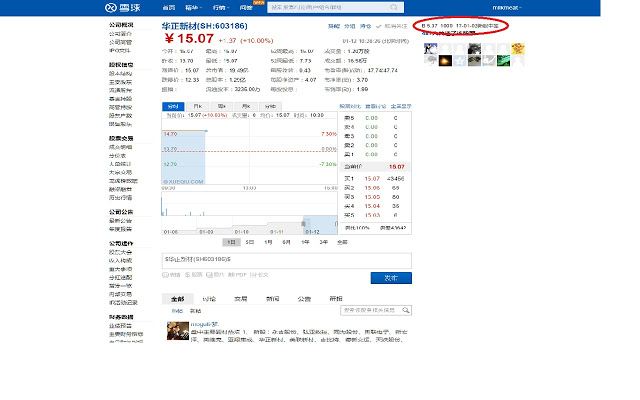Select the 周K chart tab
Viewport: 640px width, 400px height.
click(x=222, y=106)
